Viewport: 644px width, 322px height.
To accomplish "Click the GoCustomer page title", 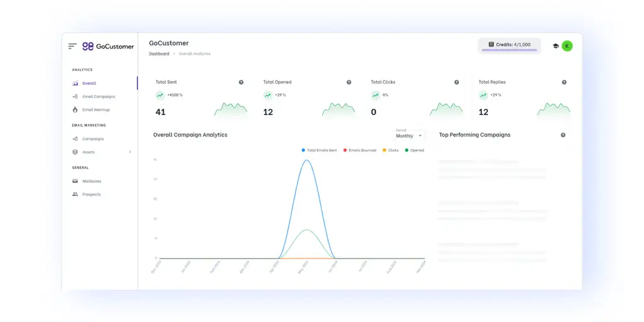I will pos(169,43).
